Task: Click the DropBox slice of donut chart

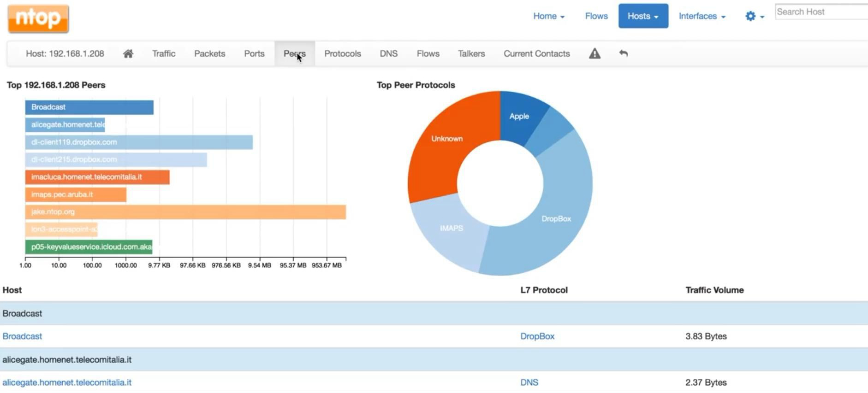Action: [556, 218]
